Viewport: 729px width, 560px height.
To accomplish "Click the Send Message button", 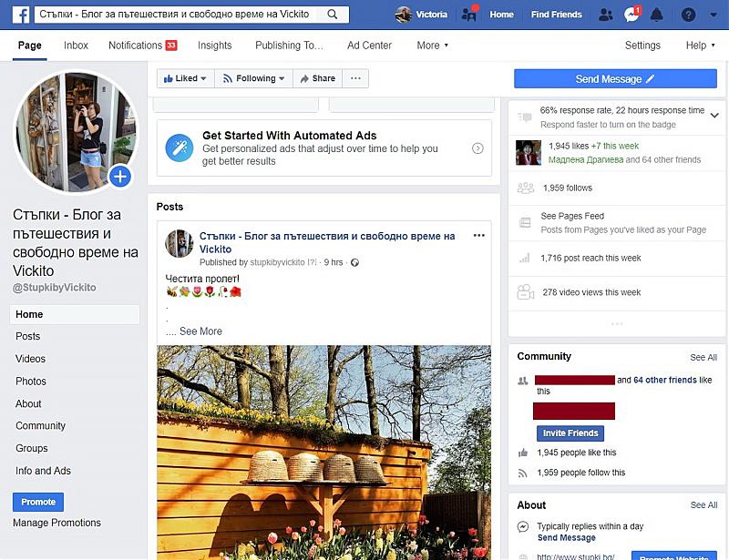I will (x=615, y=79).
